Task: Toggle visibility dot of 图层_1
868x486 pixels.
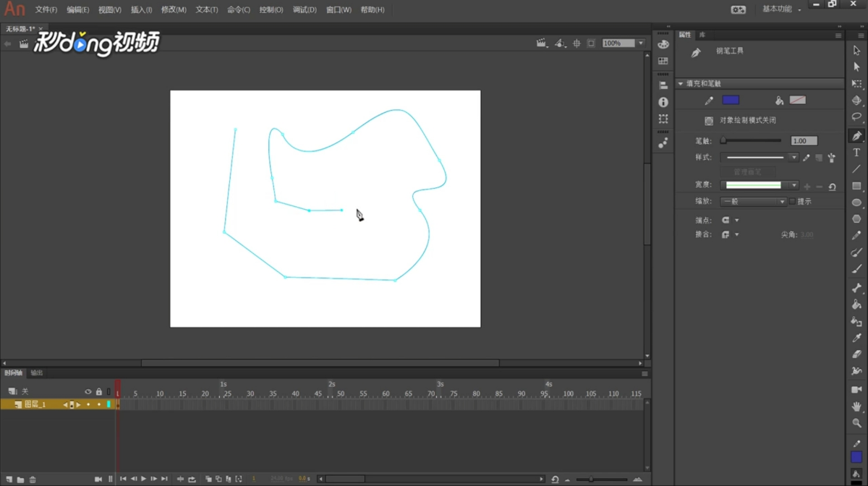Action: [88, 404]
